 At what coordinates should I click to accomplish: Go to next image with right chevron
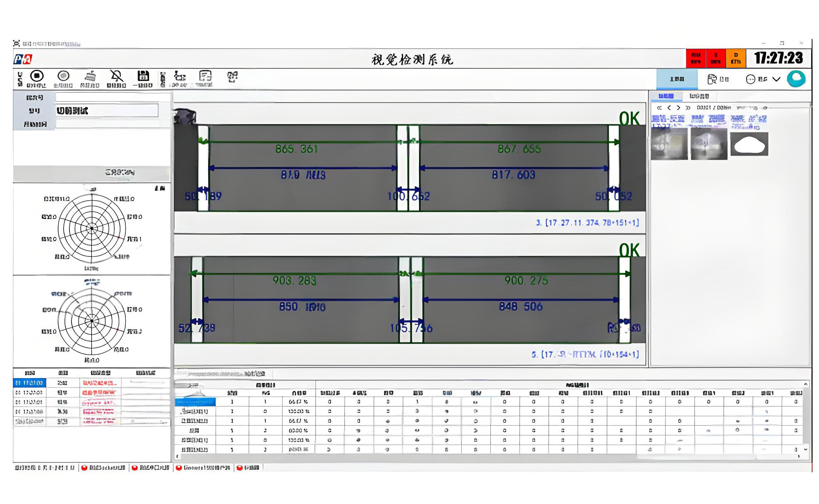coord(678,108)
